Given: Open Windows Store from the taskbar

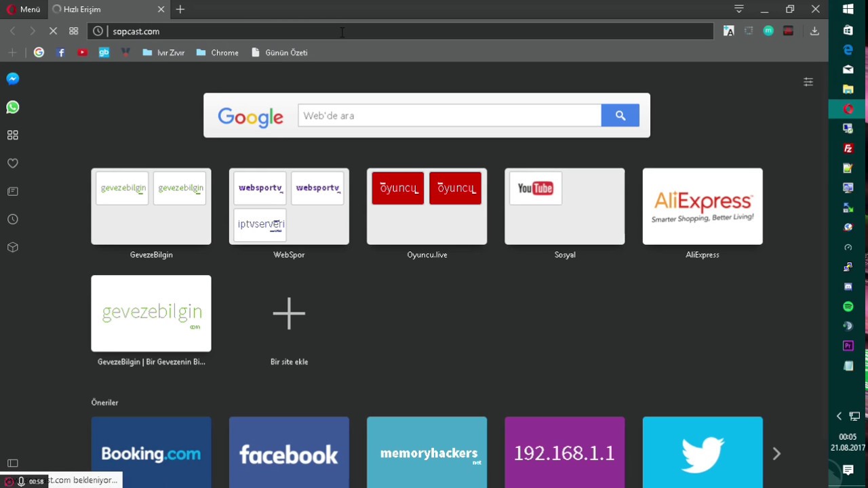Looking at the screenshot, I should [848, 30].
